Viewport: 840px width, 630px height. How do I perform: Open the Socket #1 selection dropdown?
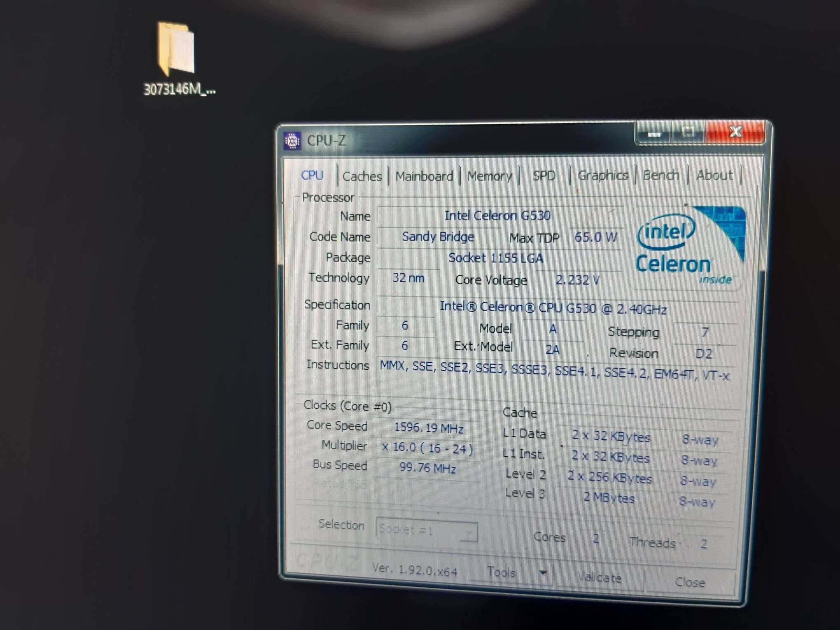tap(427, 530)
